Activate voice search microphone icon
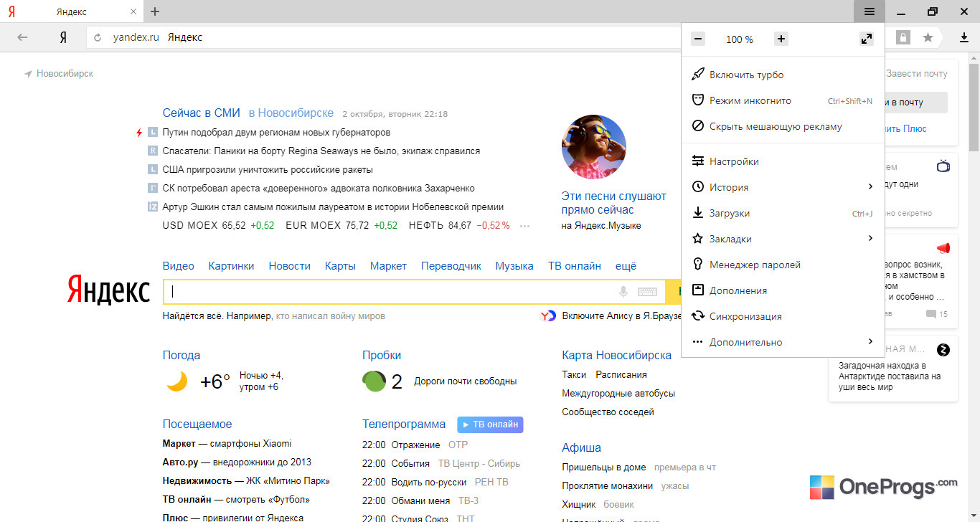 [623, 292]
